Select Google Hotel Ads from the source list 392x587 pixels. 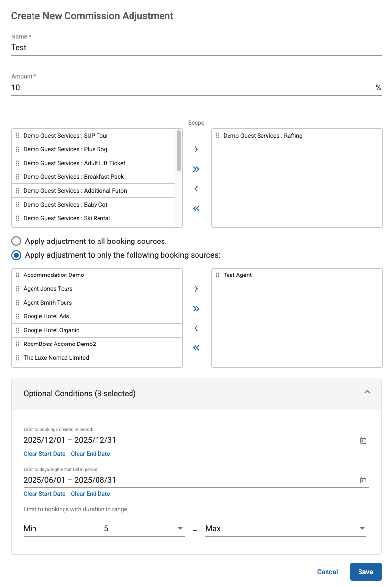[47, 316]
